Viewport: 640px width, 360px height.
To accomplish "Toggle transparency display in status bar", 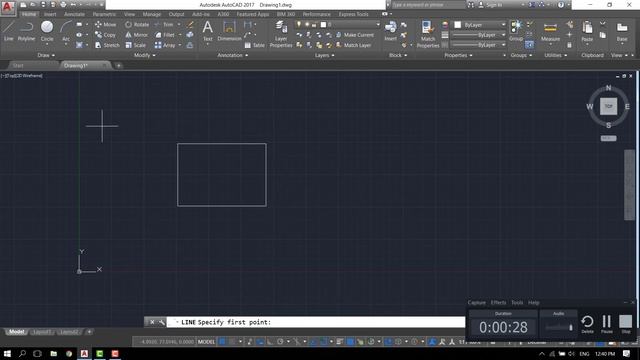I will (x=350, y=342).
